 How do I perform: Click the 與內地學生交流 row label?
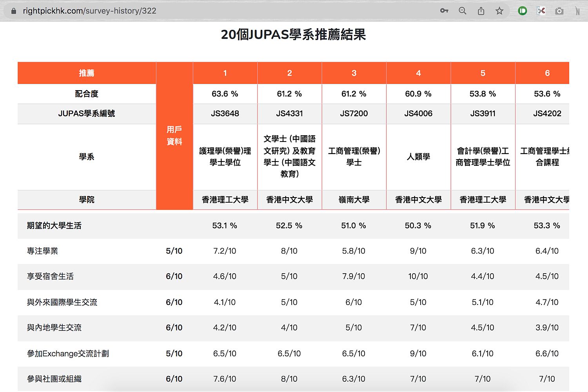[54, 328]
